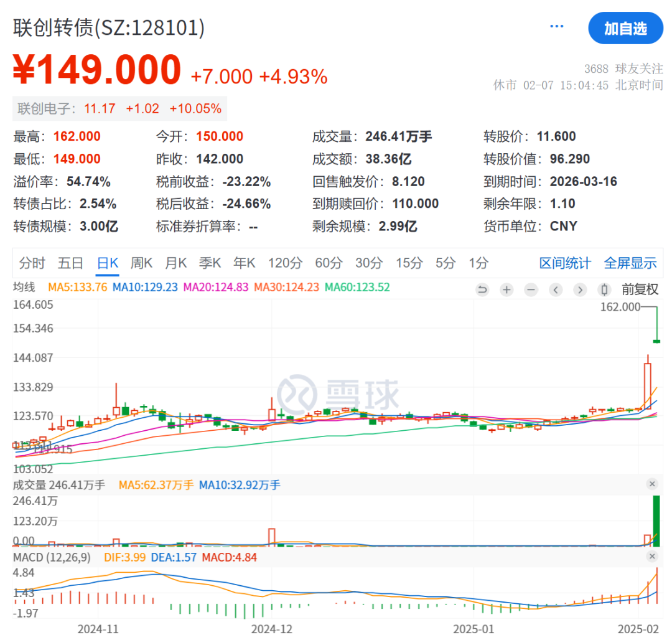Click the MA10:129.23 moving average label
This screenshot has width=672, height=640.
click(145, 287)
